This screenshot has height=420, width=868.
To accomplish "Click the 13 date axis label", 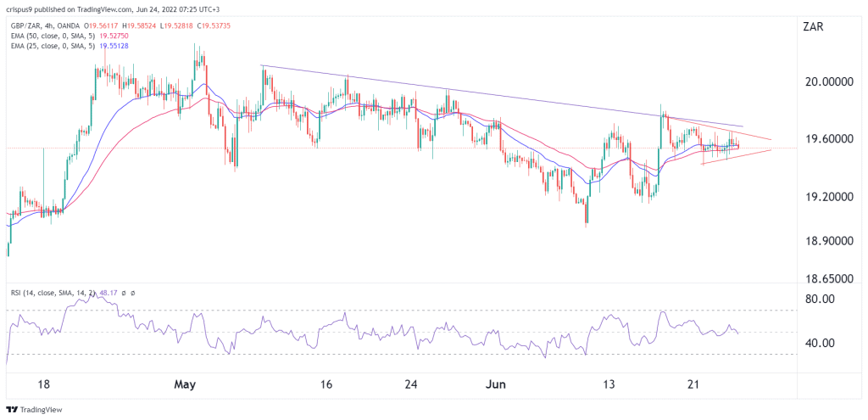I will point(609,384).
